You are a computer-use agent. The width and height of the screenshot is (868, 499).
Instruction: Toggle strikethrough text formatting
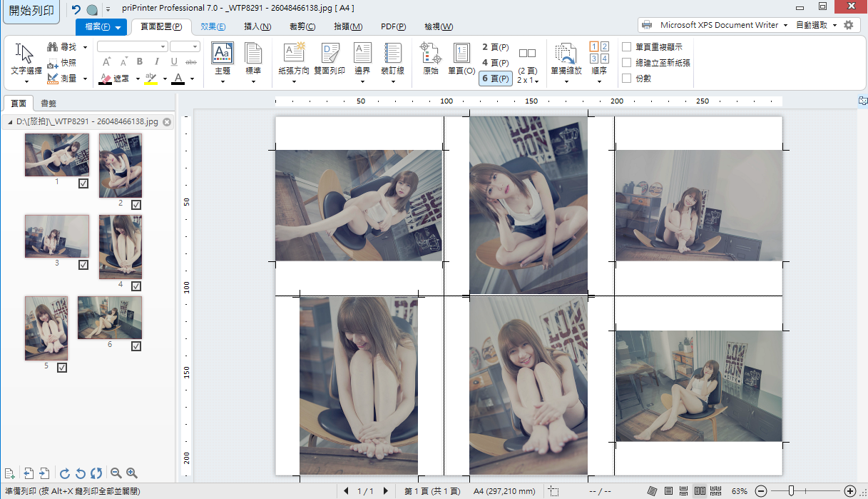190,62
